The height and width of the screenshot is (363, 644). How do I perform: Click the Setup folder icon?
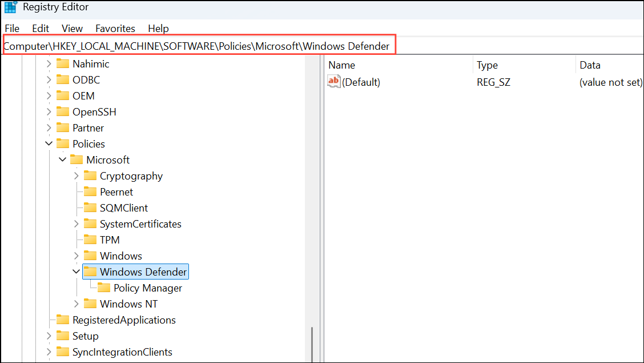(62, 336)
